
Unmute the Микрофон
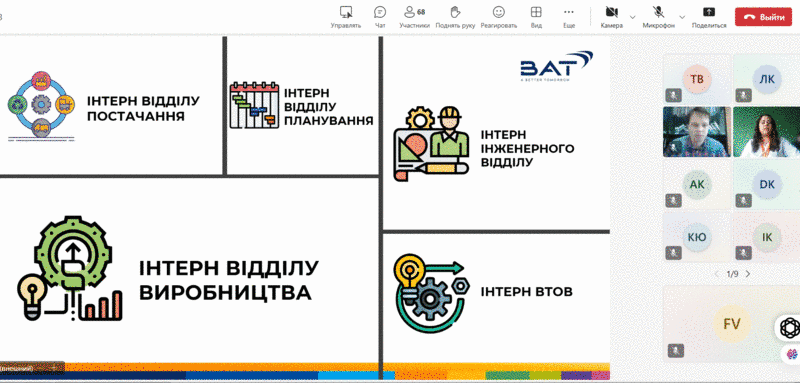click(659, 17)
